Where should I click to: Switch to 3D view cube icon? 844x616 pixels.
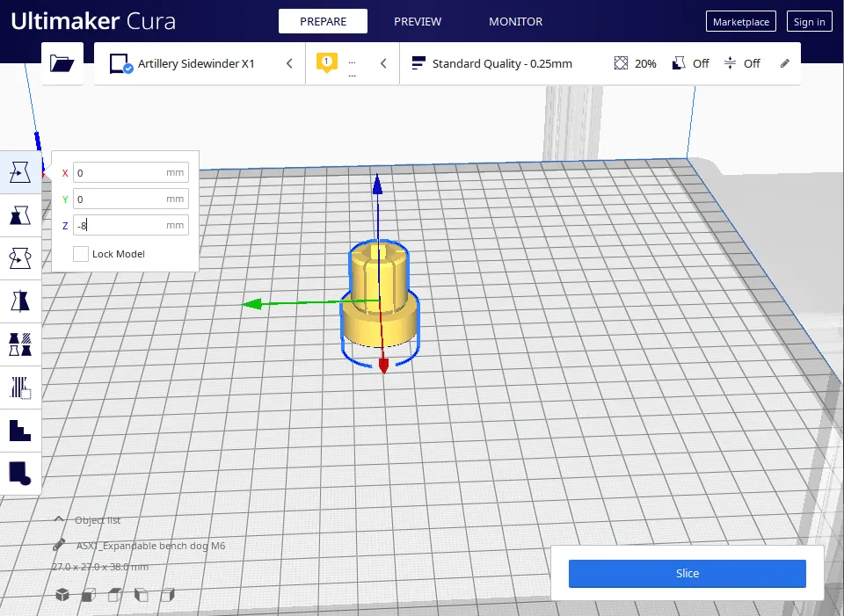pyautogui.click(x=62, y=595)
